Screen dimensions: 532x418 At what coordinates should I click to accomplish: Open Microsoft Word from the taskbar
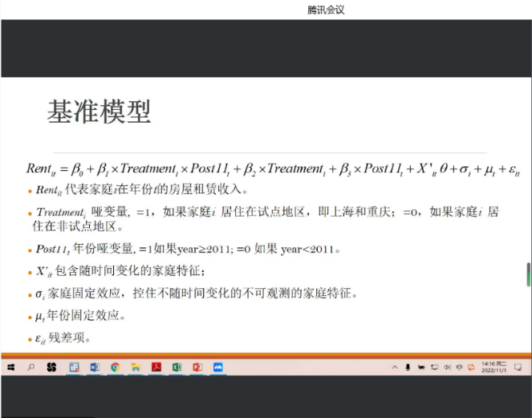point(95,367)
